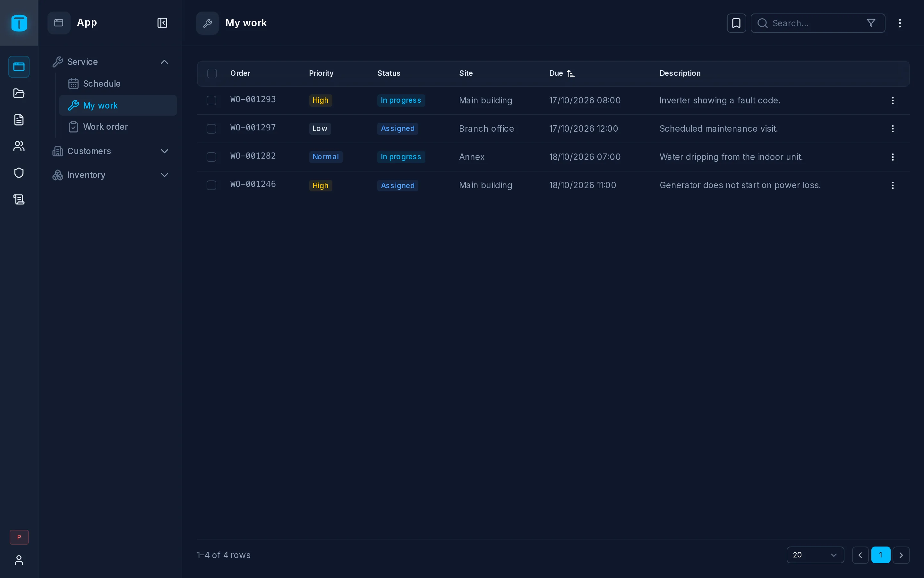Open Schedule in the sidebar
Viewport: 924px width, 578px height.
pos(118,84)
